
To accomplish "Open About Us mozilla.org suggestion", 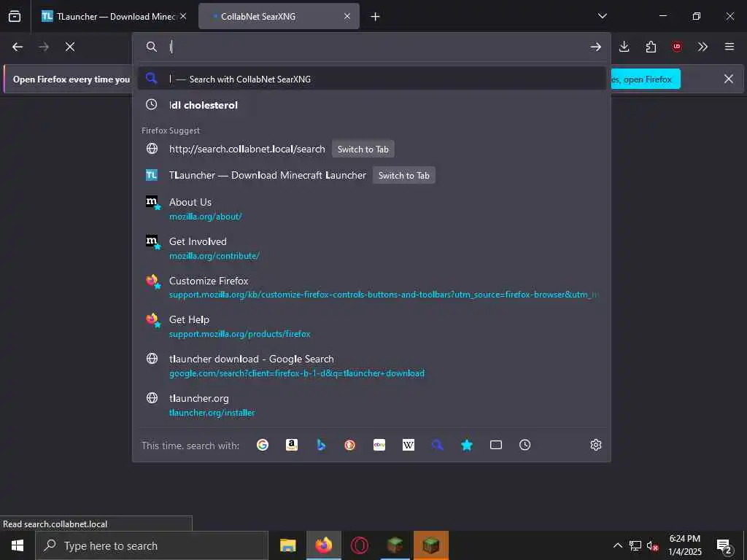I will pyautogui.click(x=371, y=209).
